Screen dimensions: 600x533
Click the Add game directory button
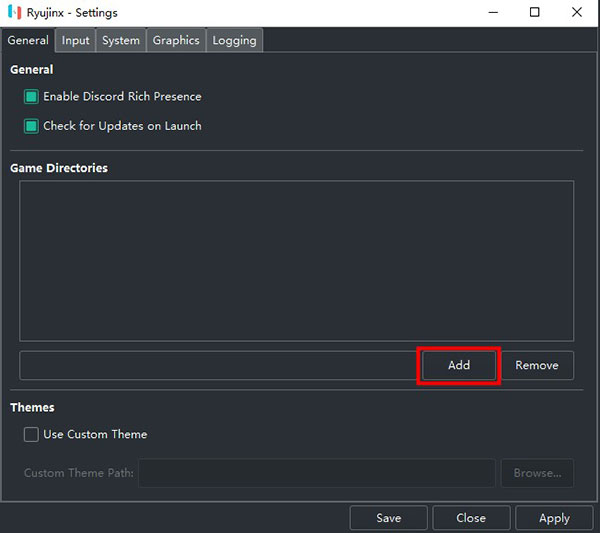tap(459, 365)
